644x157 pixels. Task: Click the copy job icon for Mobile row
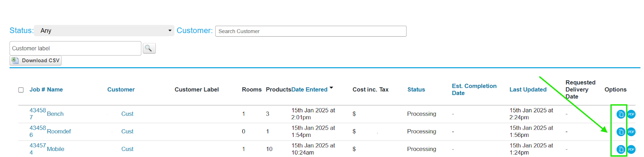pos(621,149)
